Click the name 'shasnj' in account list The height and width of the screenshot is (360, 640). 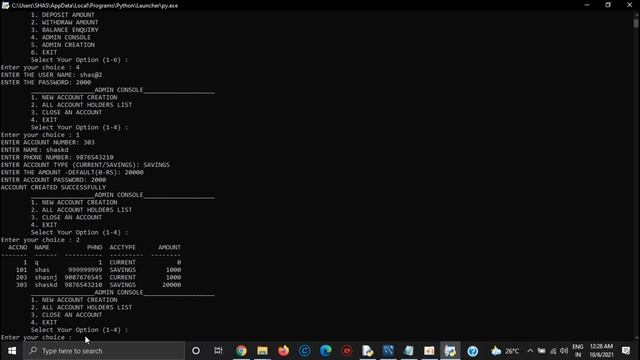pyautogui.click(x=46, y=277)
